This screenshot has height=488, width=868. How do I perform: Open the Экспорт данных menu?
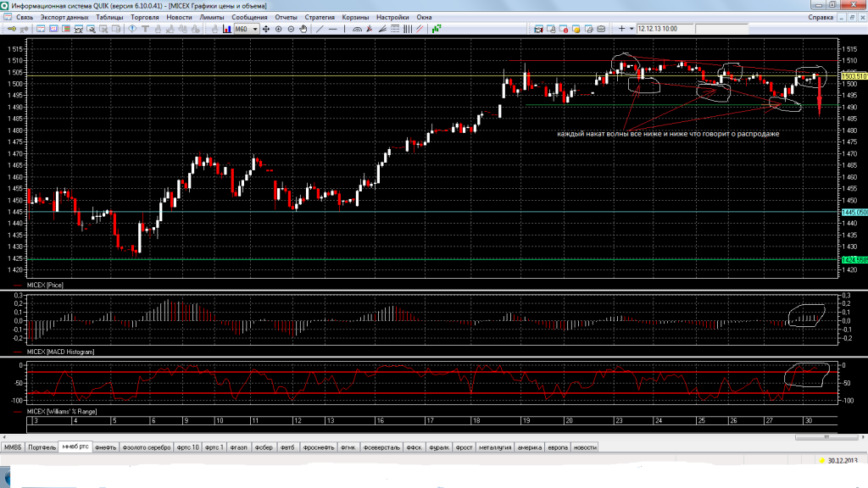point(64,17)
